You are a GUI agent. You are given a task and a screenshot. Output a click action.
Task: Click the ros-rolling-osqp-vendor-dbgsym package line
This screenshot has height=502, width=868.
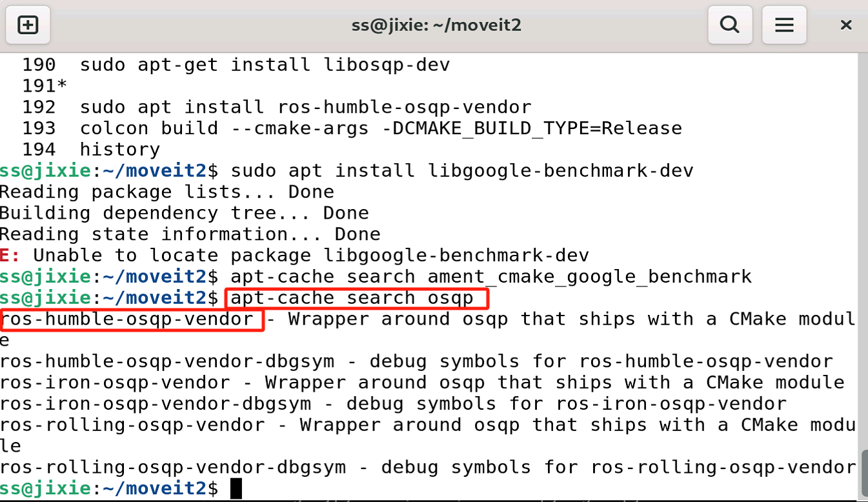click(x=173, y=467)
